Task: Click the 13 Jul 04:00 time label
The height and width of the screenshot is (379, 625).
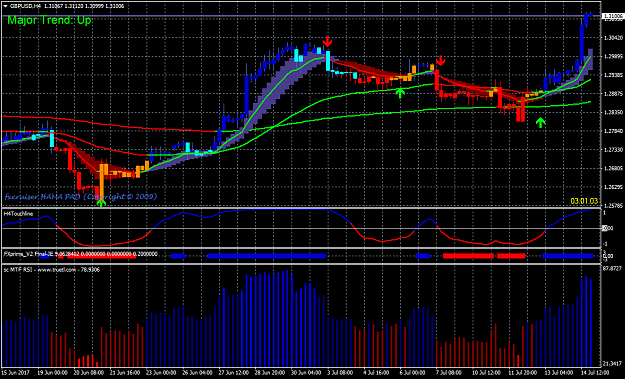Action: 560,373
